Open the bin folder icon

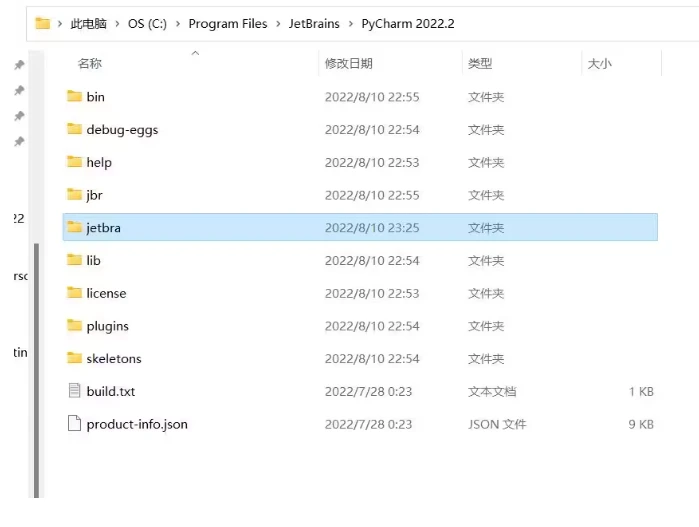[x=74, y=96]
